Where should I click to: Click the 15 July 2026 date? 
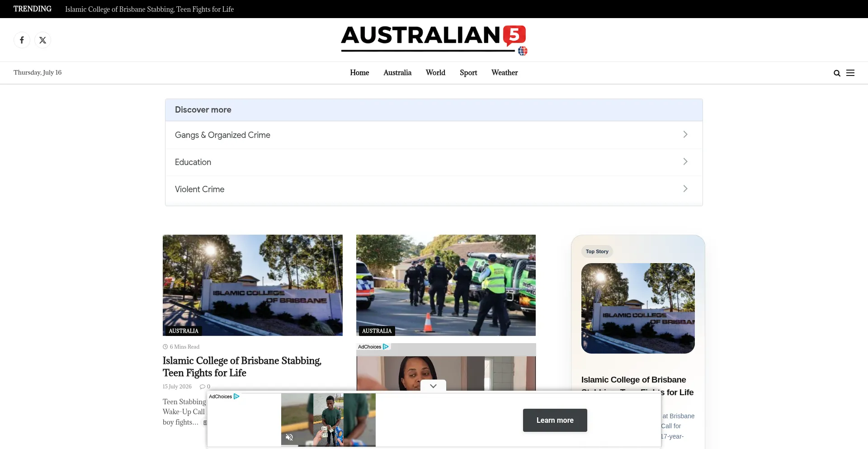[177, 387]
